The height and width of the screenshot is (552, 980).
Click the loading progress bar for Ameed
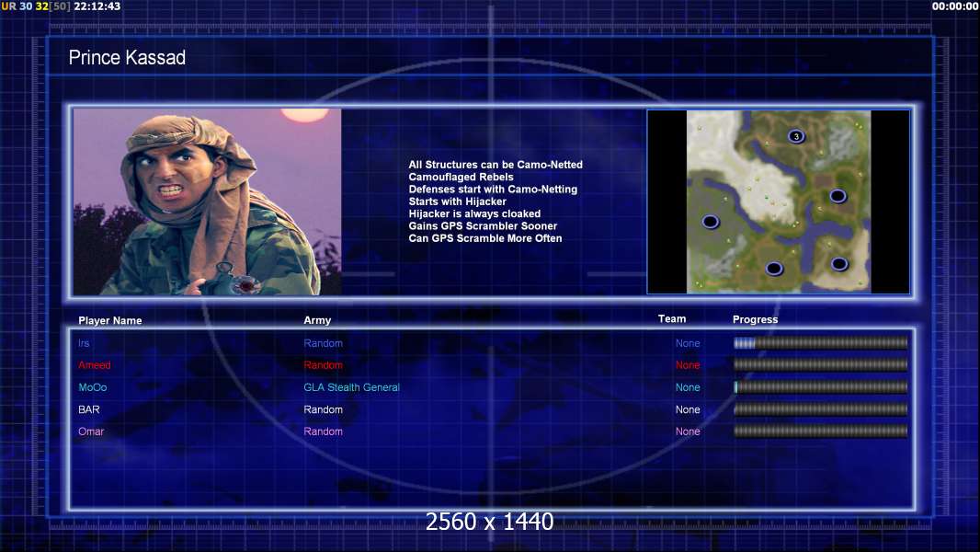pos(820,364)
